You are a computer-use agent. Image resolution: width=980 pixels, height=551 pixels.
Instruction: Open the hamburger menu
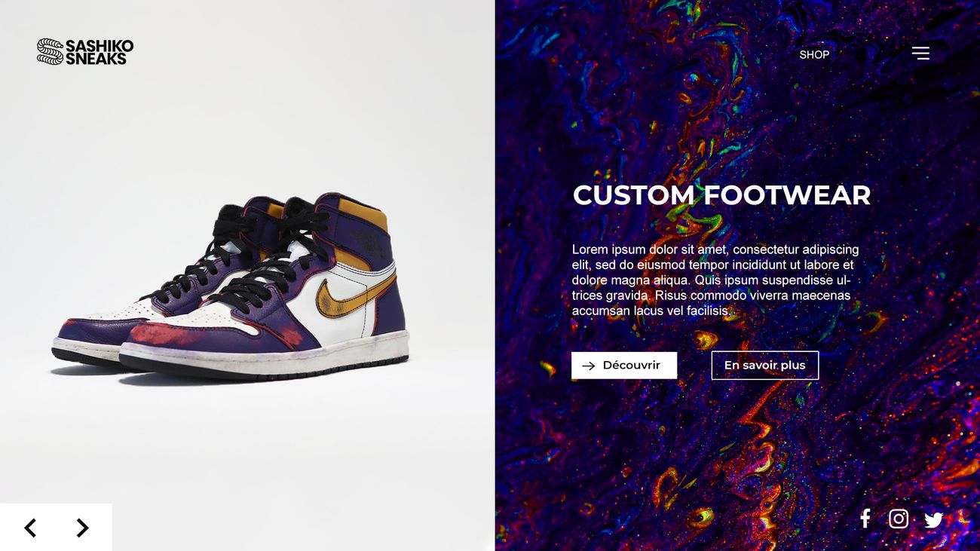click(x=920, y=54)
